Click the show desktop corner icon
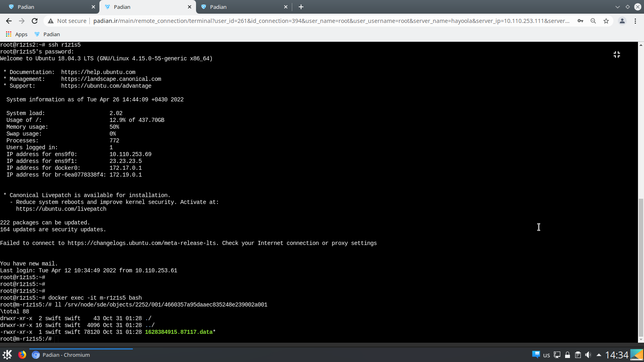Viewport: 644px width, 362px height. click(x=637, y=355)
